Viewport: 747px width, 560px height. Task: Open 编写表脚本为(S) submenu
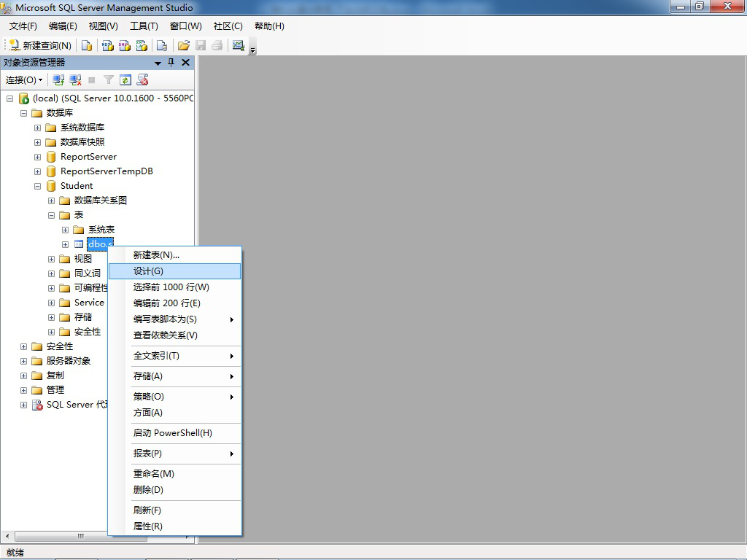pos(175,319)
